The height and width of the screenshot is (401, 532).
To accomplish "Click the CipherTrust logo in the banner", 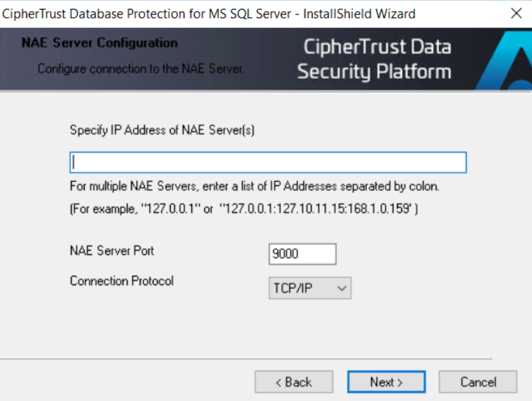I will (504, 61).
